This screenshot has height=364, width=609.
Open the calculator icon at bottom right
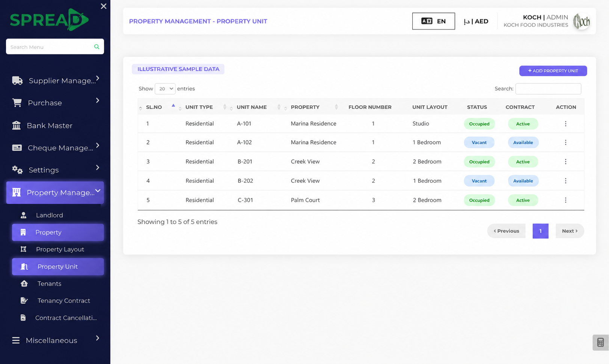coord(600,342)
